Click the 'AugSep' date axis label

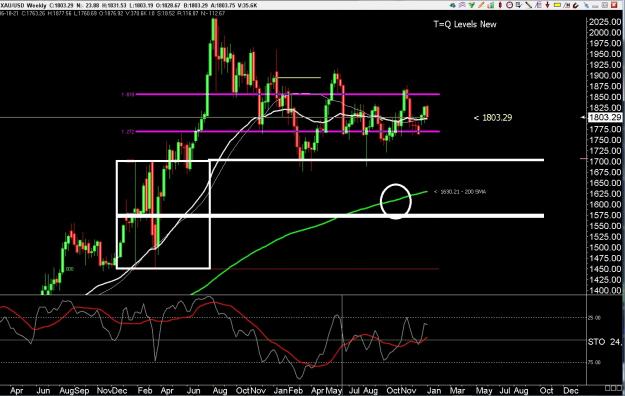coord(74,390)
